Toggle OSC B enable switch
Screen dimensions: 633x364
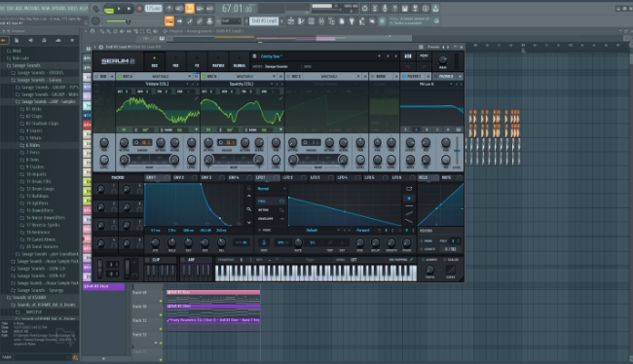pyautogui.click(x=205, y=76)
